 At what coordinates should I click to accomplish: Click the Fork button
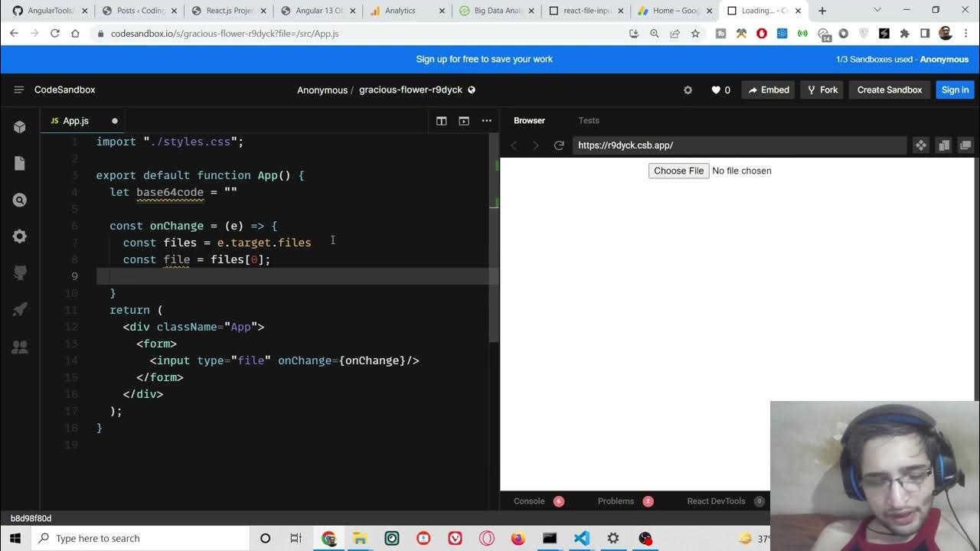(822, 90)
